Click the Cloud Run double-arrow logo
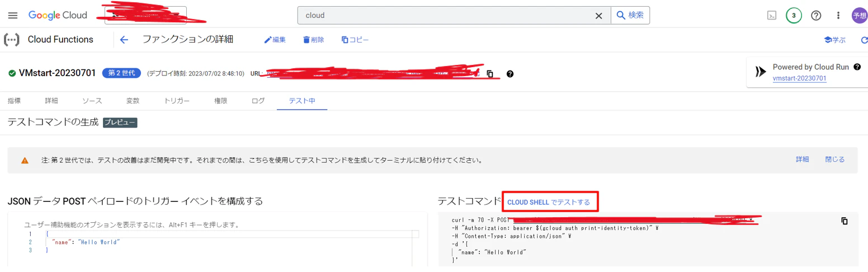868x272 pixels. click(x=760, y=72)
